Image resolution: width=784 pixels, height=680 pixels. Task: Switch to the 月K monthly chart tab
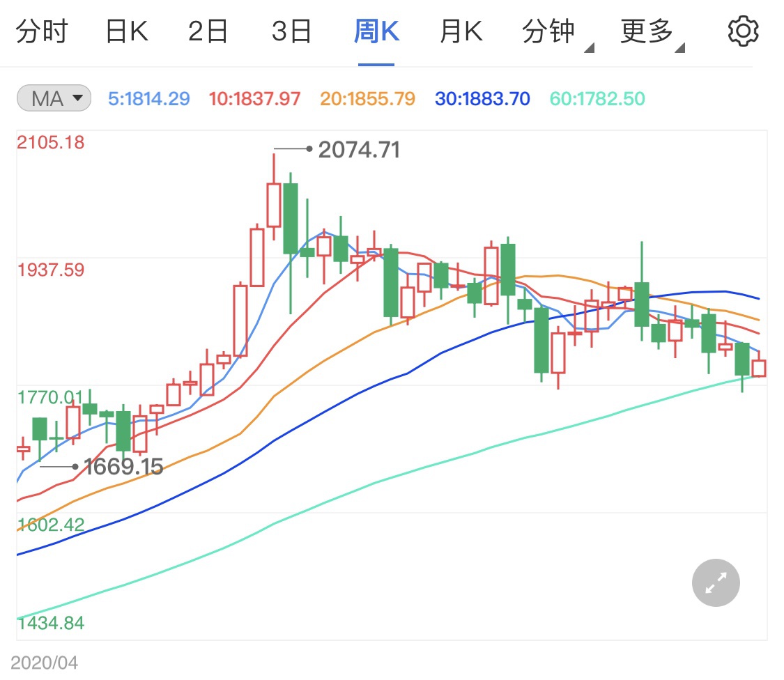[461, 32]
